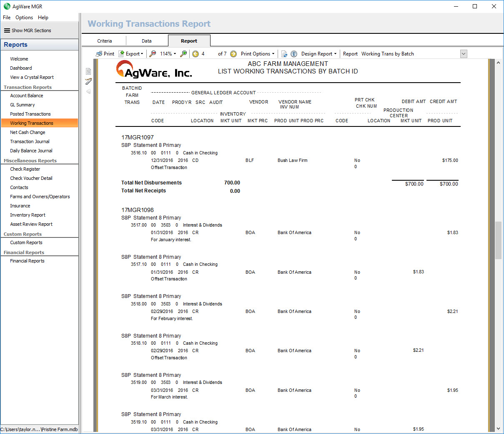Click the zoom in magnifier icon
Screen dimensions: 504x434
[x=183, y=54]
